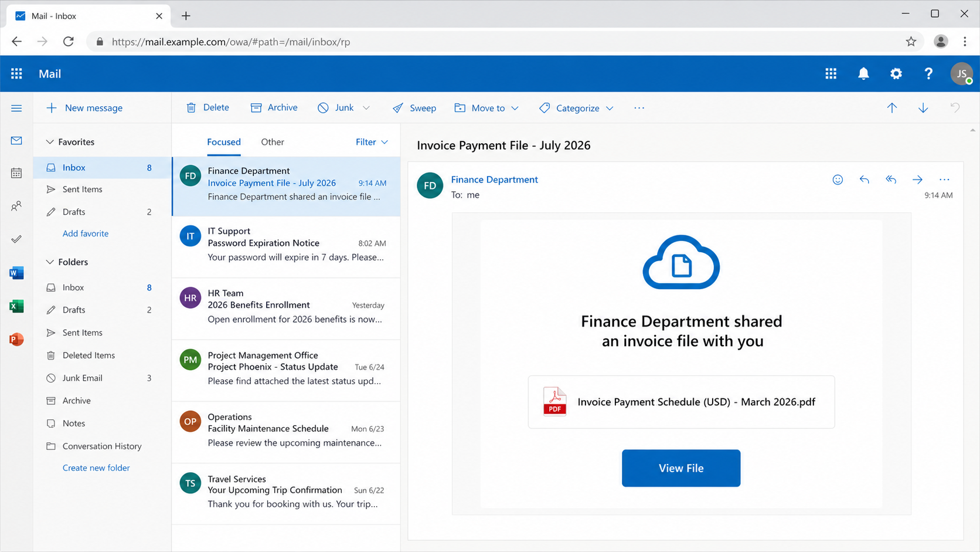Launch Excel from the side rail
The width and height of the screenshot is (980, 552).
click(x=16, y=306)
